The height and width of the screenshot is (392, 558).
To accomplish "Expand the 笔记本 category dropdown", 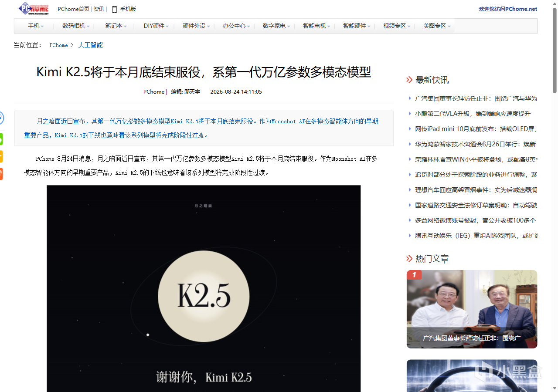I will [116, 26].
